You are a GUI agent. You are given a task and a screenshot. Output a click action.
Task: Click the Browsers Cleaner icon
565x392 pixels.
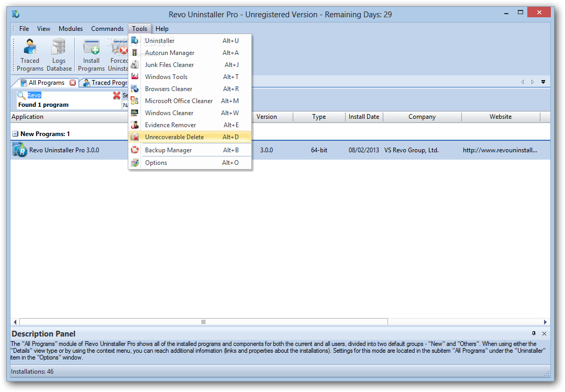[x=135, y=88]
